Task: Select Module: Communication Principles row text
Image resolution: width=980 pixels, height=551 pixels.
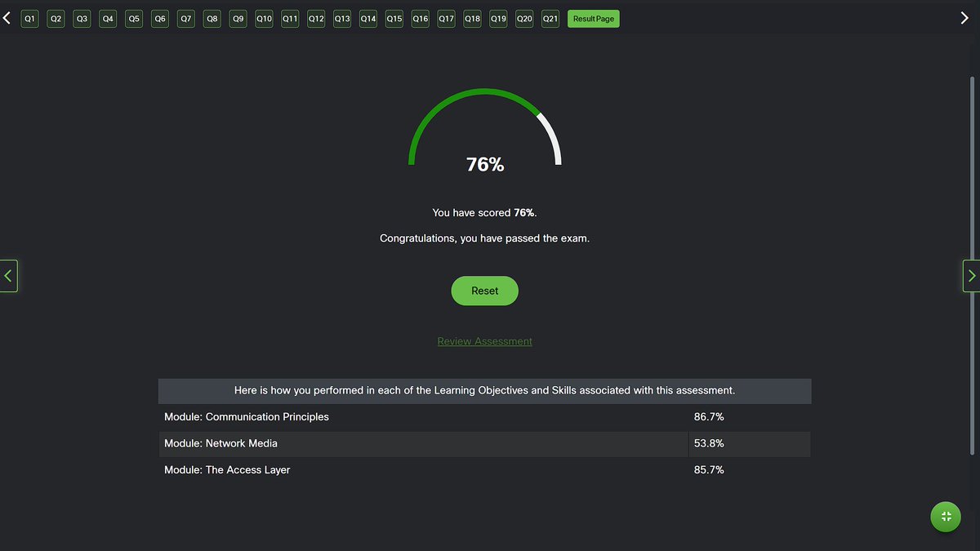Action: 247,416
